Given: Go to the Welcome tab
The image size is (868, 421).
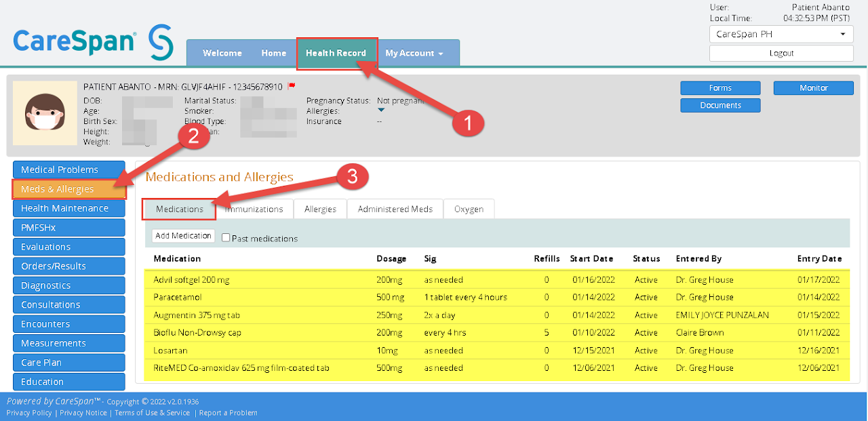Looking at the screenshot, I should point(222,53).
